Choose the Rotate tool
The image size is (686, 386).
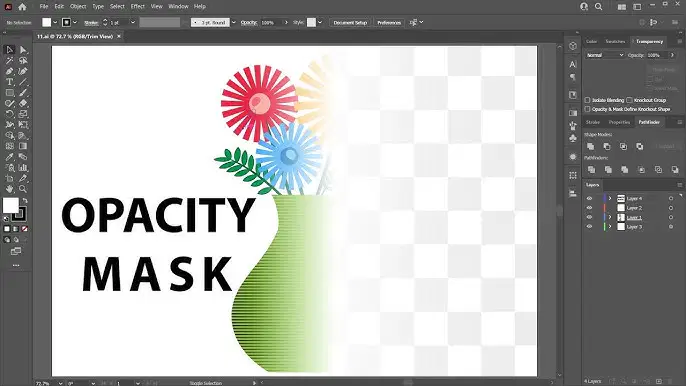click(x=9, y=114)
